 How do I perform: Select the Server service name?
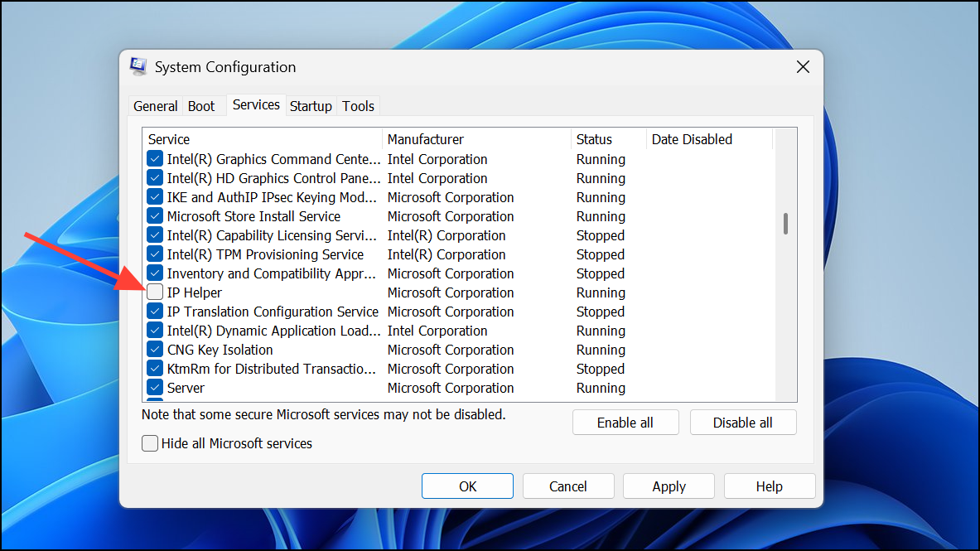pyautogui.click(x=186, y=389)
